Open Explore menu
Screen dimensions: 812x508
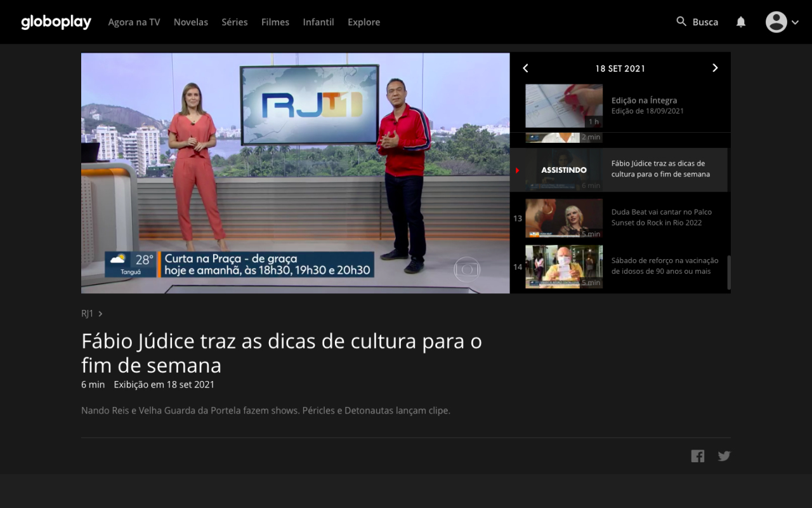click(x=364, y=22)
